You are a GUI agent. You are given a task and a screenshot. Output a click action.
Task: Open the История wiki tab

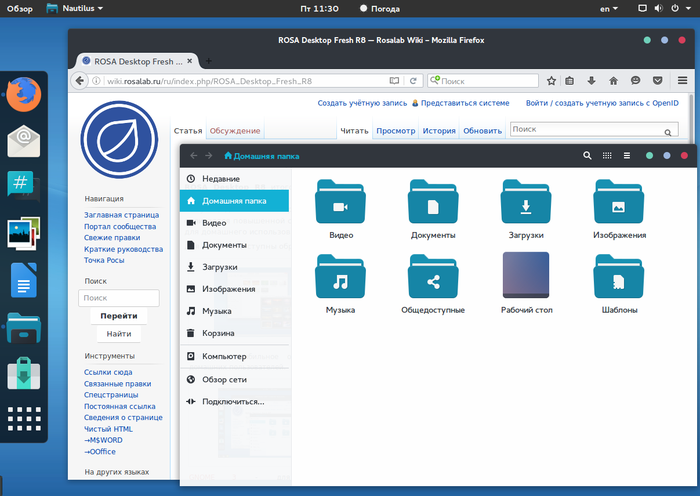(x=439, y=131)
